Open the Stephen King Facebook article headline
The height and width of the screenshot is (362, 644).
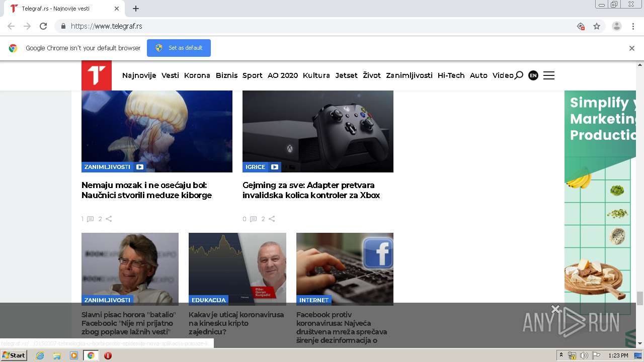tap(129, 323)
